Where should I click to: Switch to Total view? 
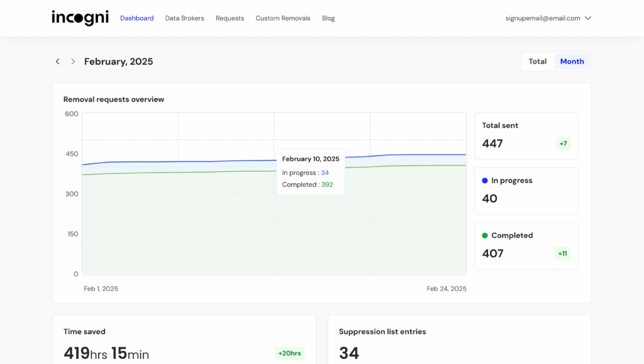pyautogui.click(x=537, y=61)
